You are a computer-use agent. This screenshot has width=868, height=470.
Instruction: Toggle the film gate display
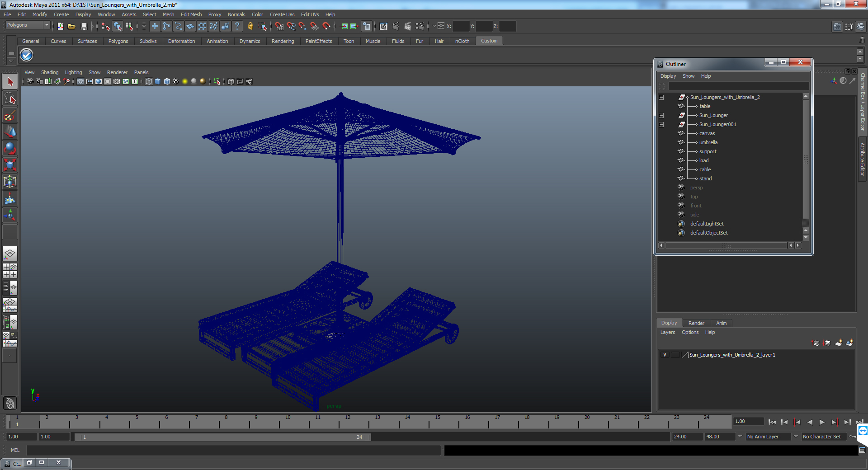click(90, 81)
